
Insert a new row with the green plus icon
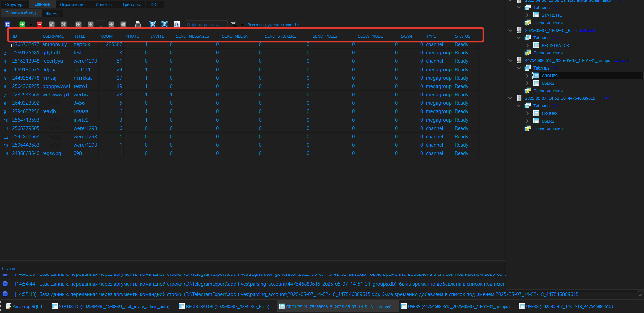tap(22, 24)
